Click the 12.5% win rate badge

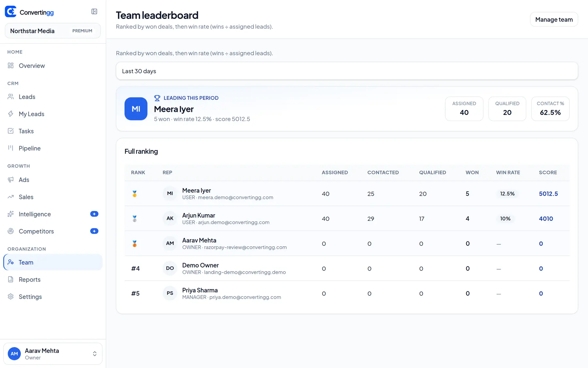[507, 194]
